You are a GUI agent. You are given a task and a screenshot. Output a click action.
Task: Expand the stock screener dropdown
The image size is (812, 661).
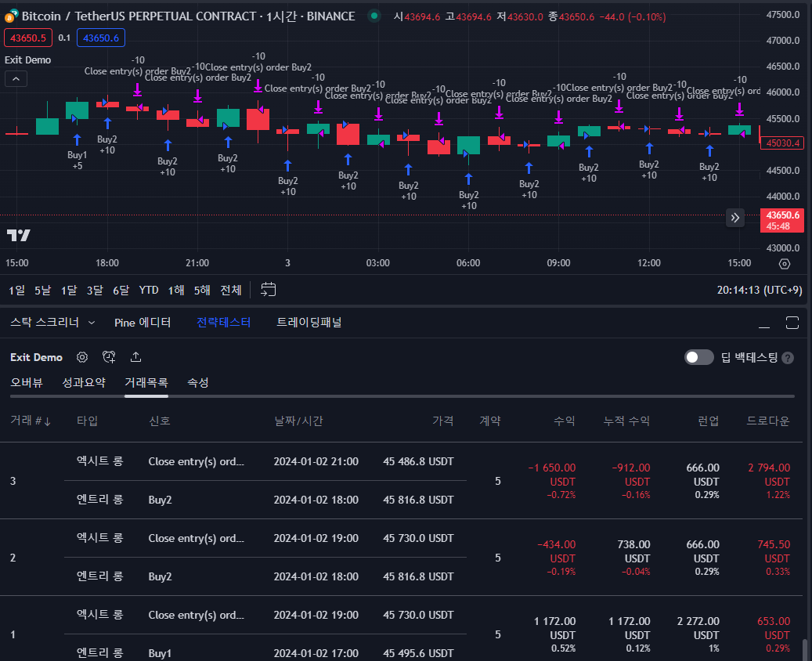pyautogui.click(x=91, y=323)
